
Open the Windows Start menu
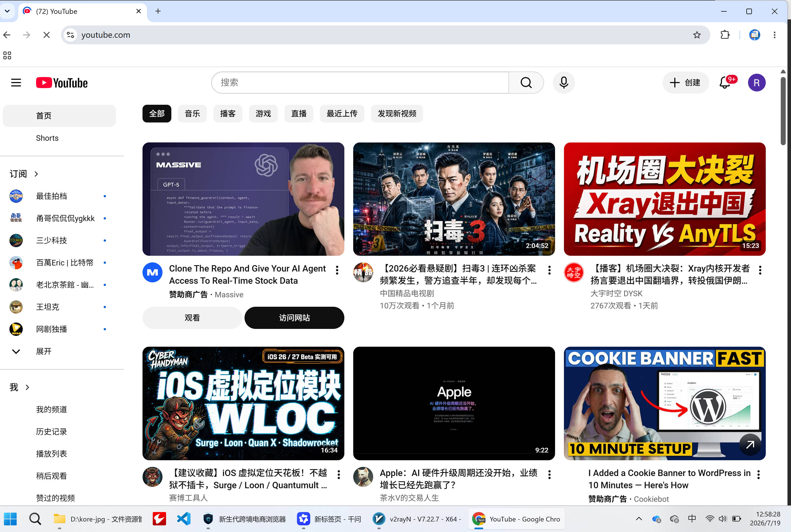click(x=10, y=519)
